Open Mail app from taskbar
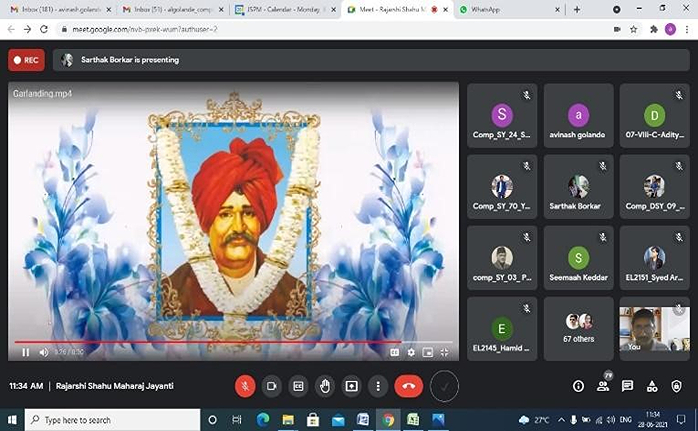Viewport: 698px width, 431px height. 338,420
